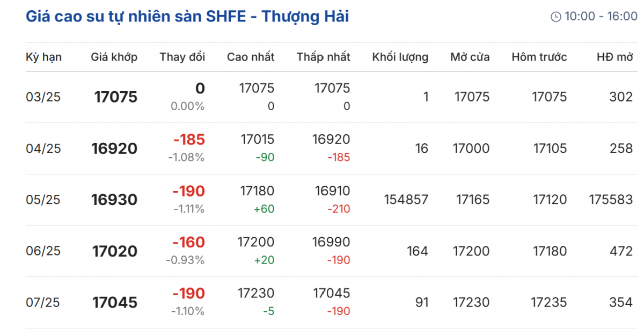
Task: Select the 04/25 contract term
Action: 43,149
